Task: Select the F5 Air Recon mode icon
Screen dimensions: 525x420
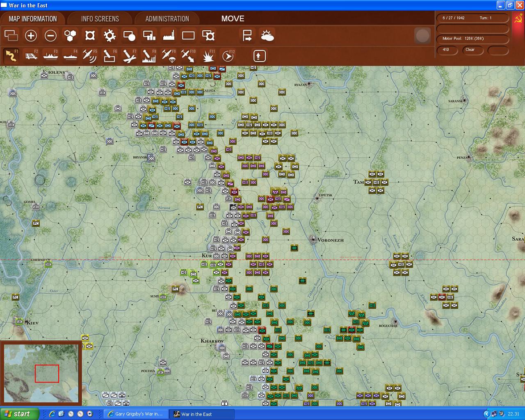Action: point(90,56)
